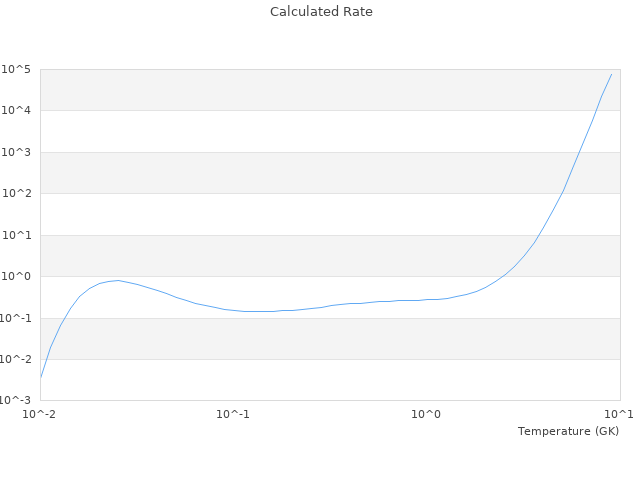Select the 10^1 label on the y-axis
The height and width of the screenshot is (480, 640).
click(x=16, y=235)
